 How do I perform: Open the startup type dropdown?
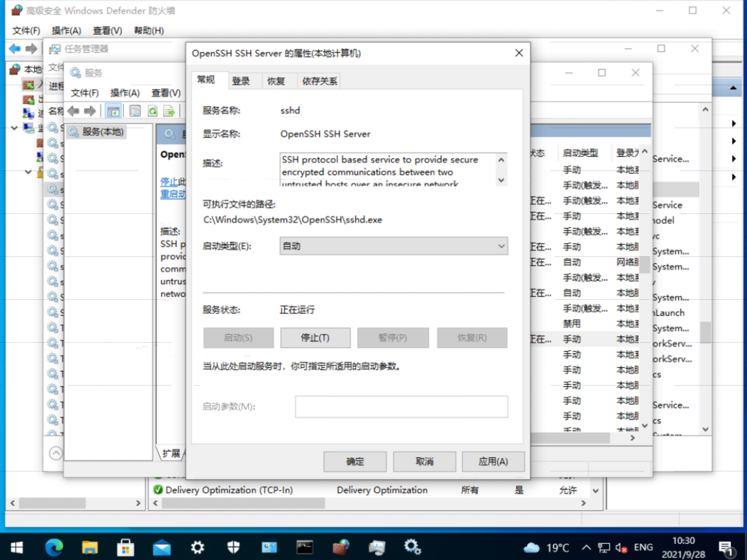pos(394,246)
